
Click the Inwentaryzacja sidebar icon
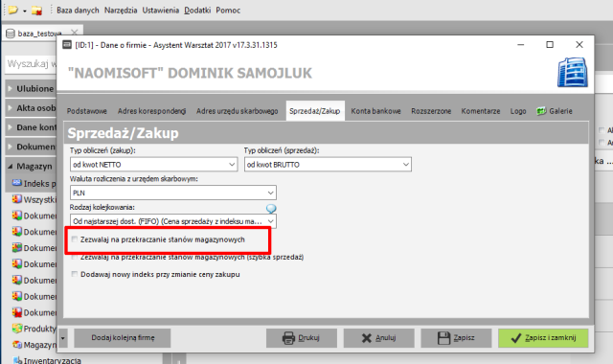17,360
